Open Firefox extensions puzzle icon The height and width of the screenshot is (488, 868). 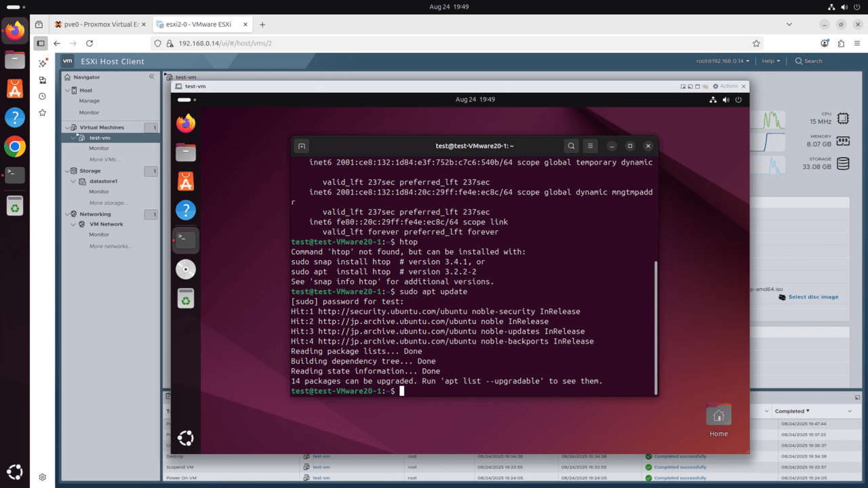coord(841,43)
